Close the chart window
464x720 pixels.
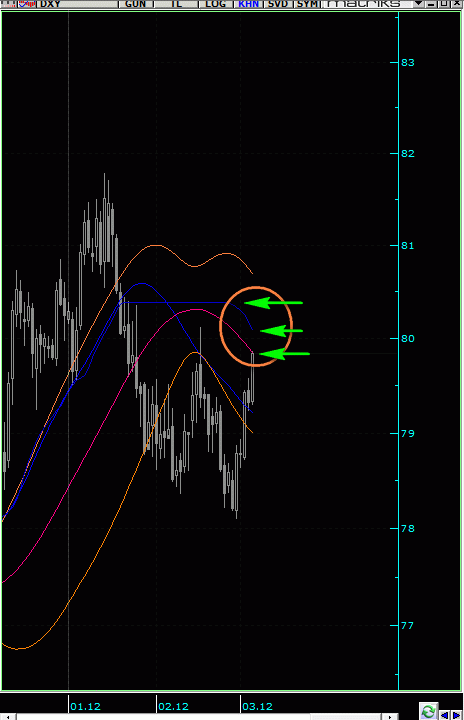pos(456,4)
